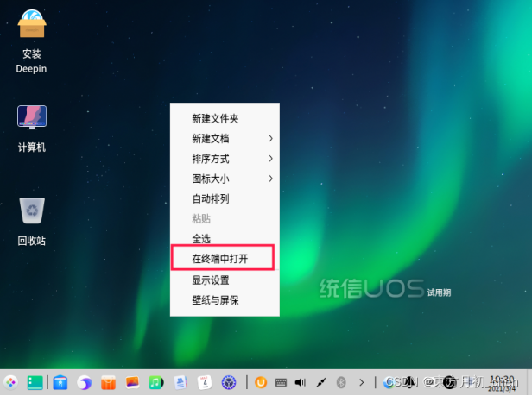Select the 回收站 trash desktop icon
The image size is (532, 396).
click(32, 222)
